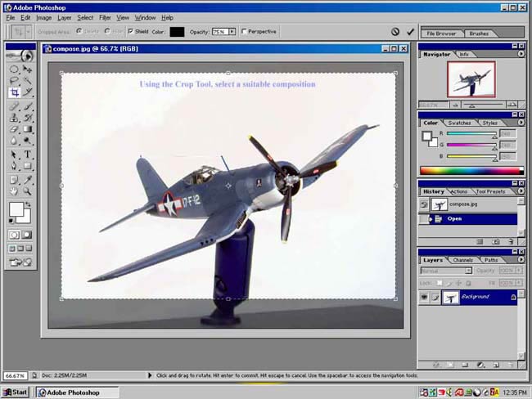
Task: Open the layer Fill dropdown arrow
Action: (x=519, y=283)
